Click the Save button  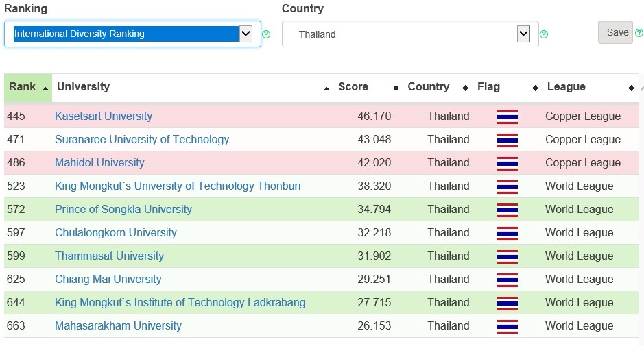tap(615, 32)
